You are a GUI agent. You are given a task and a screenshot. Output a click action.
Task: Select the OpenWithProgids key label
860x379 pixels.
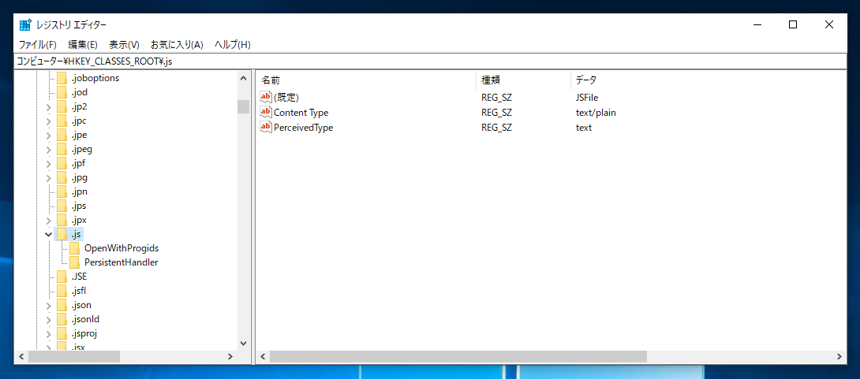(122, 248)
